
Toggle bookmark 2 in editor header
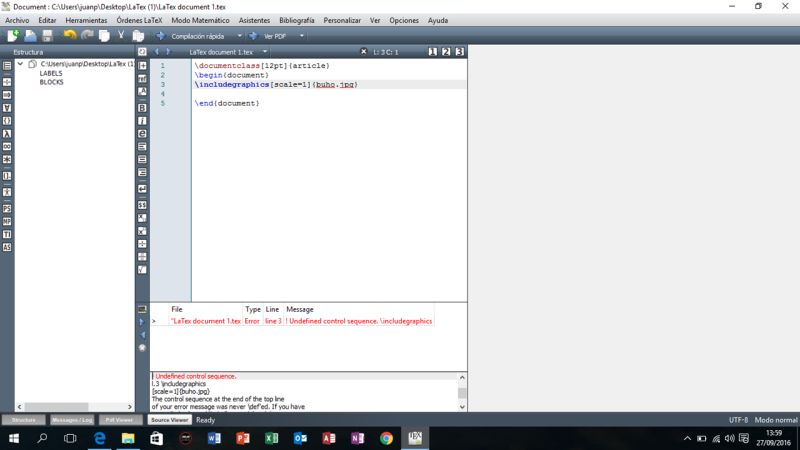click(x=446, y=52)
